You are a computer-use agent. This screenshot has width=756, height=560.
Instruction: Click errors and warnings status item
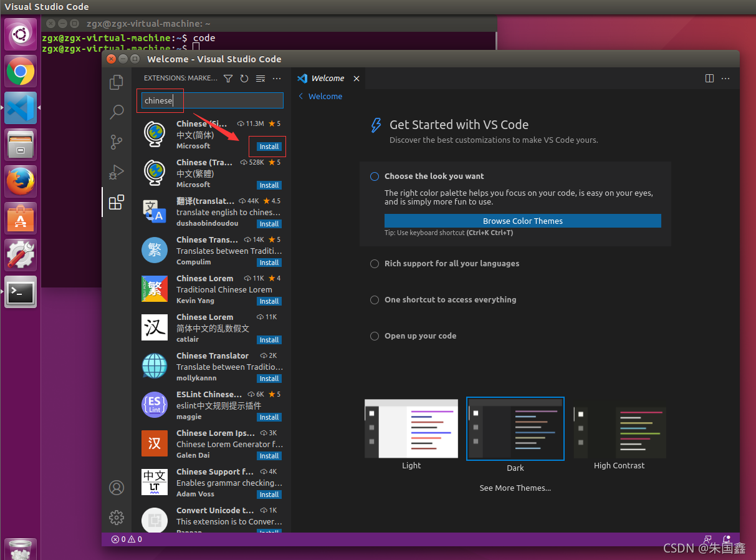[127, 539]
